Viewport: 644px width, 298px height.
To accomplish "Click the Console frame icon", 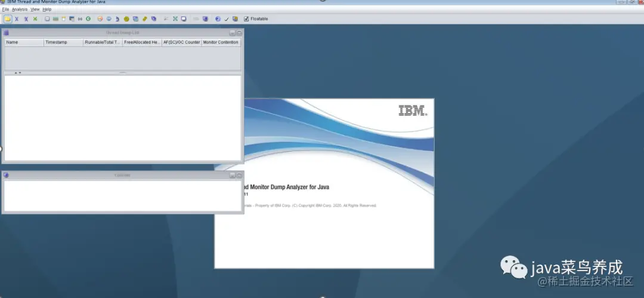I will click(x=6, y=176).
